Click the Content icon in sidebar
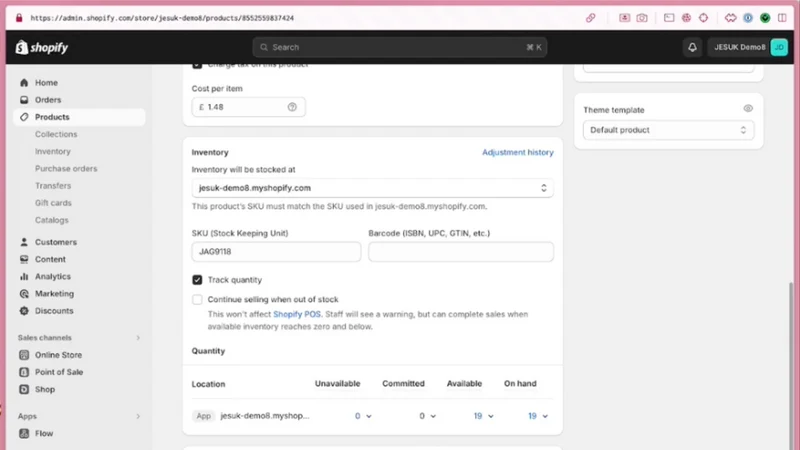The height and width of the screenshot is (450, 800). pyautogui.click(x=24, y=259)
